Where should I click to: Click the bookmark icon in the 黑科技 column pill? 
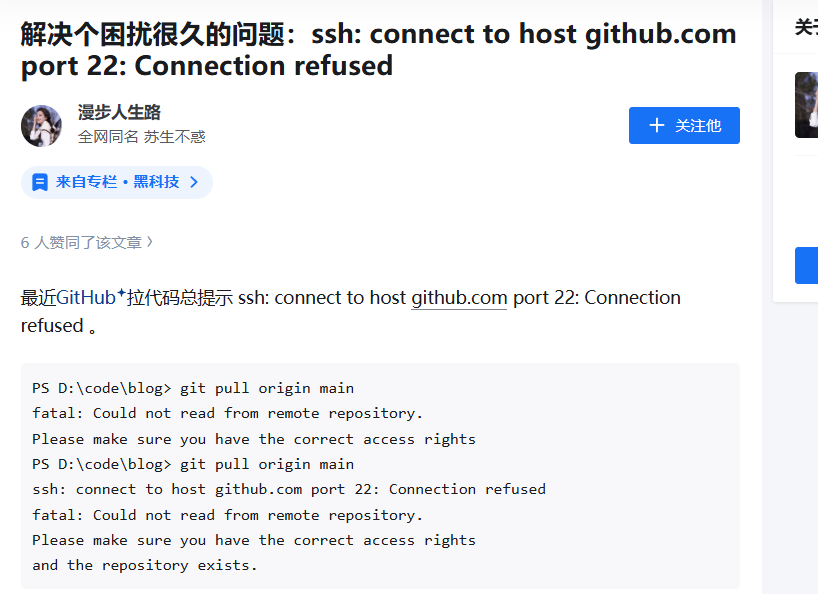click(39, 182)
